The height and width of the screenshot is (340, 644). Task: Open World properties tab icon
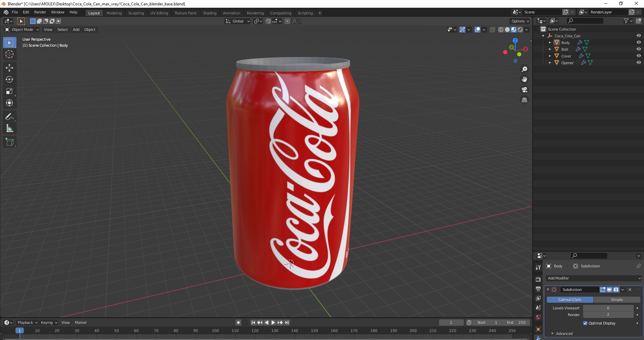coord(538,317)
